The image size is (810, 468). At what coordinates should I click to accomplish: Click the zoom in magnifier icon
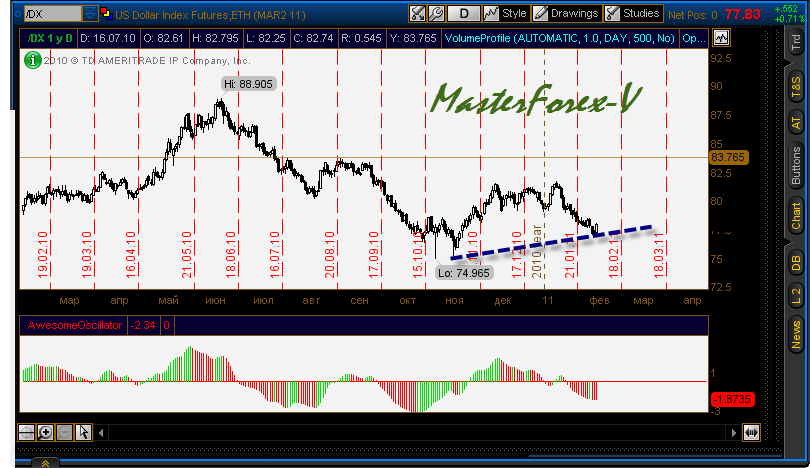point(45,432)
